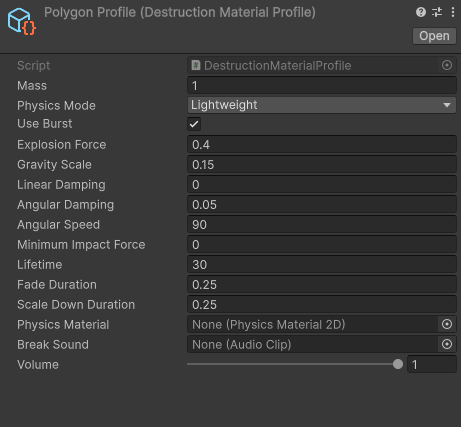The width and height of the screenshot is (461, 427).
Task: Toggle the Use Burst checkbox
Action: (x=194, y=124)
